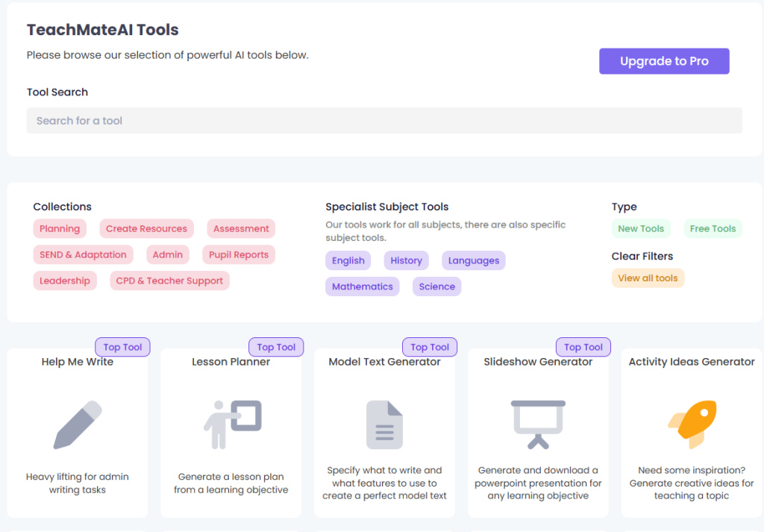The width and height of the screenshot is (764, 532).
Task: Click View all tools to clear filters
Action: click(x=648, y=277)
